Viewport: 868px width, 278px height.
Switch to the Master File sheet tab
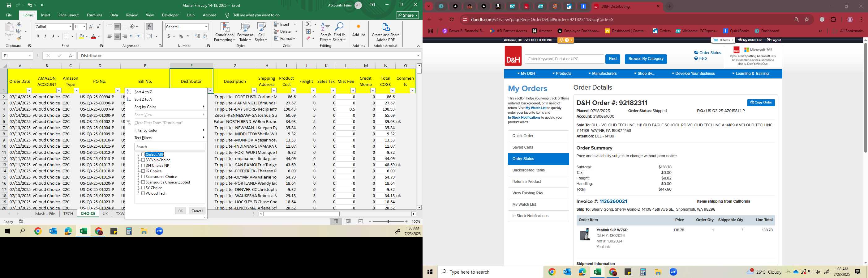point(45,214)
